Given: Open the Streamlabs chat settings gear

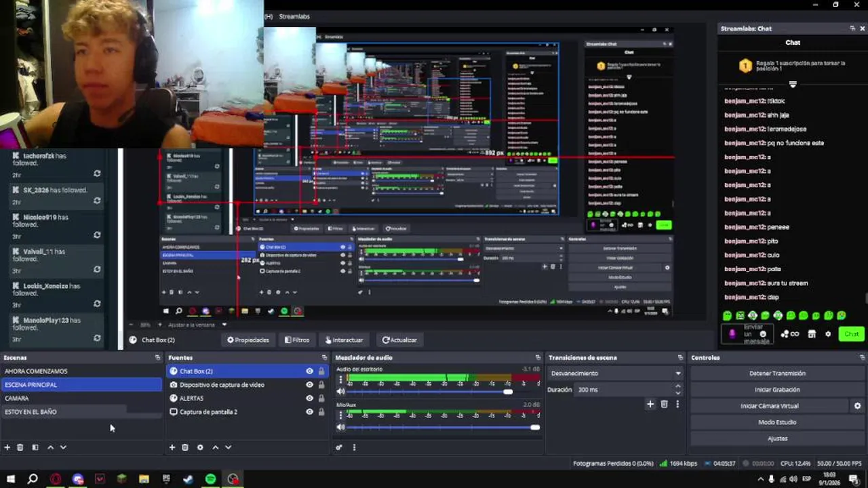Looking at the screenshot, I should (828, 334).
